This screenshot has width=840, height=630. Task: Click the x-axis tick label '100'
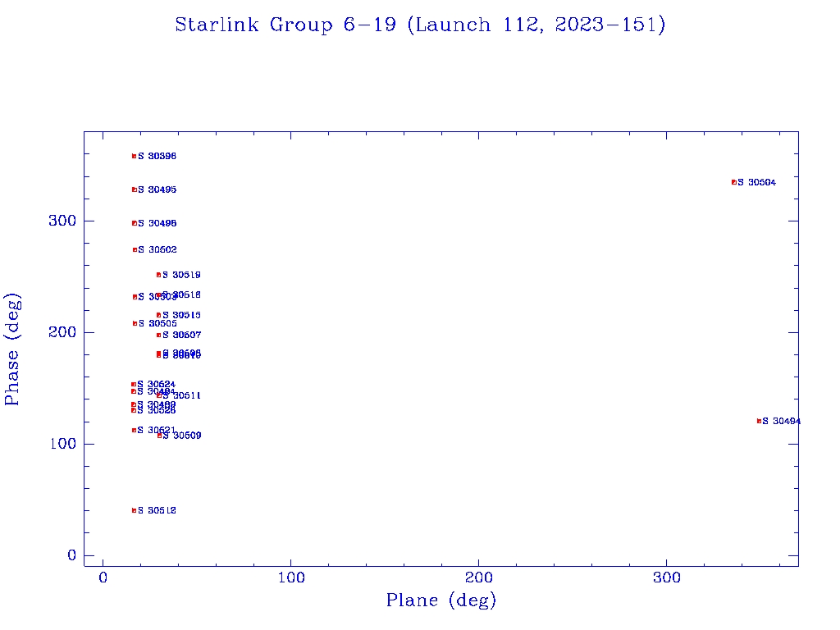tap(291, 577)
